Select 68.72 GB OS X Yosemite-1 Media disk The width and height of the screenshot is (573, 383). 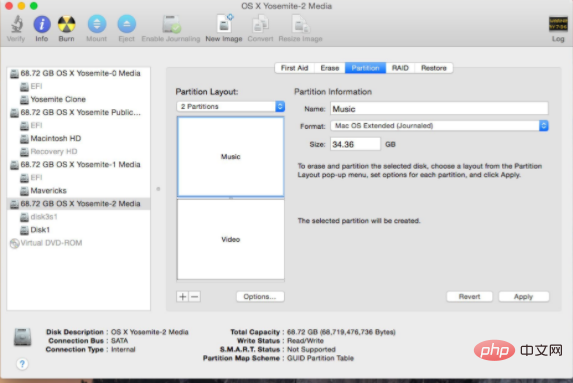78,165
